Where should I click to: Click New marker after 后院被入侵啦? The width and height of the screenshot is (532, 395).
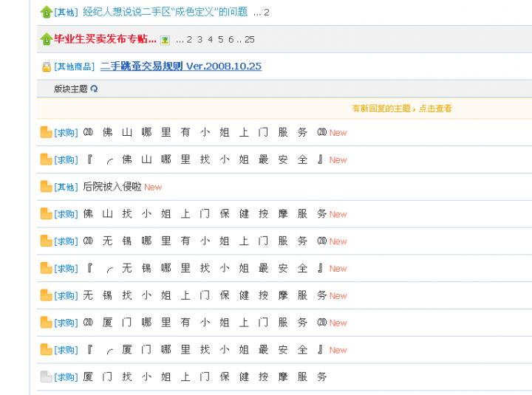click(x=153, y=188)
